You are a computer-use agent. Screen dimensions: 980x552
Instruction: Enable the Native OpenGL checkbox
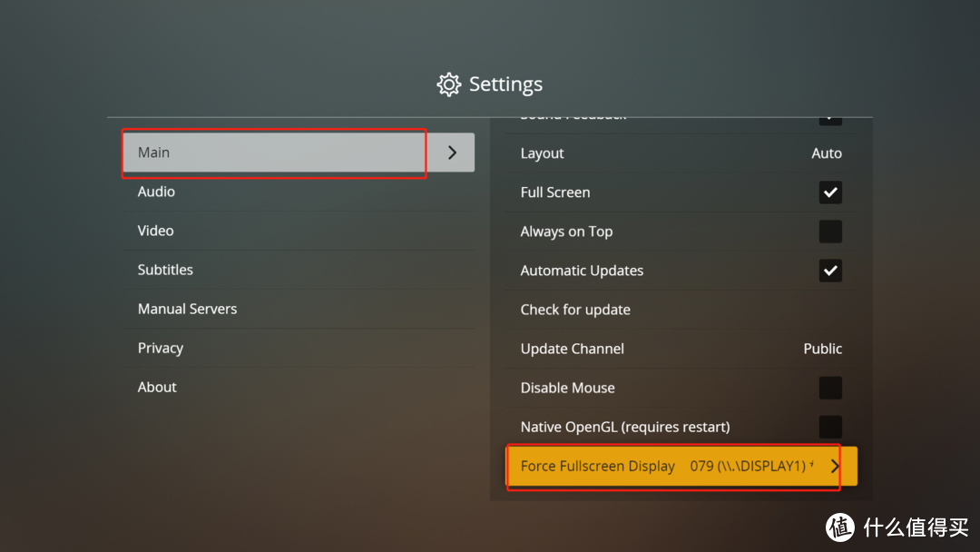pos(830,427)
